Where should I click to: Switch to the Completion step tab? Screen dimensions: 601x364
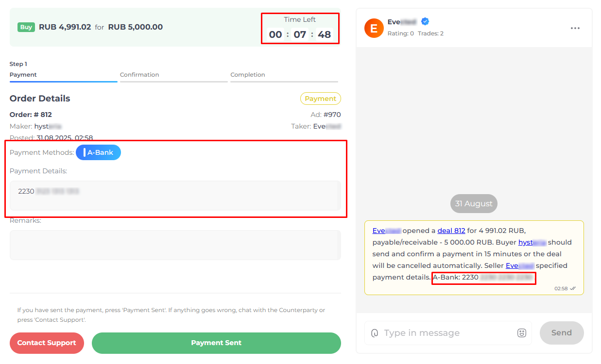(284, 75)
